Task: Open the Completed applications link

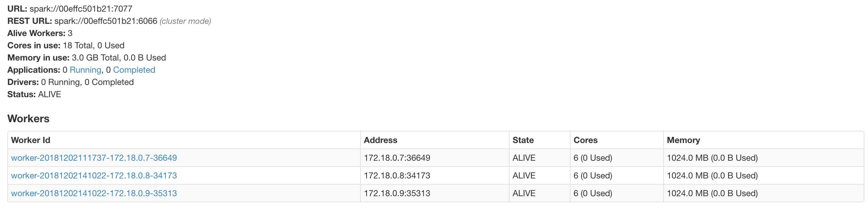Action: point(134,70)
